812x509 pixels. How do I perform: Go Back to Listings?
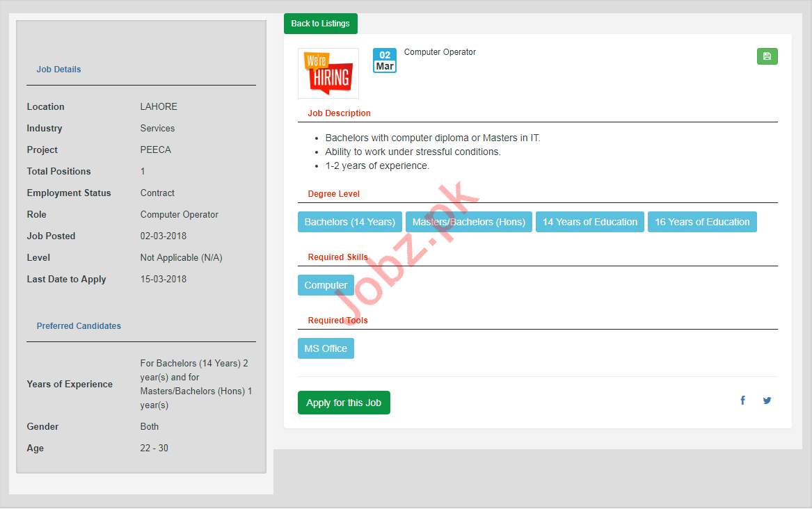pyautogui.click(x=320, y=24)
